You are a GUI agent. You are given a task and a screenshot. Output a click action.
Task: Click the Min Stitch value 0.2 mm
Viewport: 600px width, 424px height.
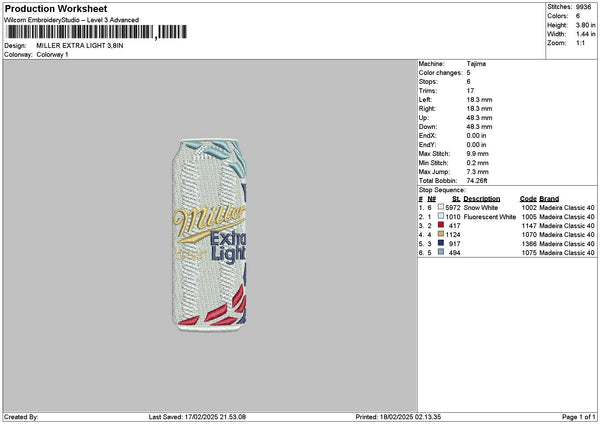point(478,163)
